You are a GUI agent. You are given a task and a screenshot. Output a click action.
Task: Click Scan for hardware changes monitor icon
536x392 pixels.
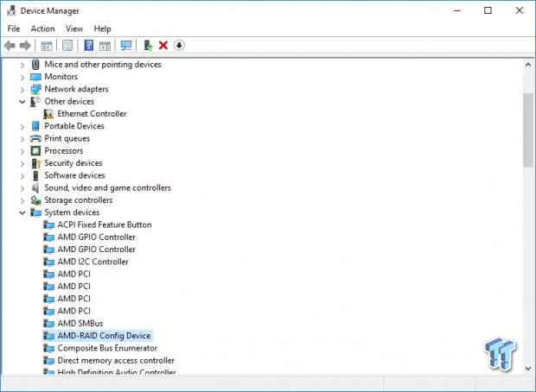126,46
